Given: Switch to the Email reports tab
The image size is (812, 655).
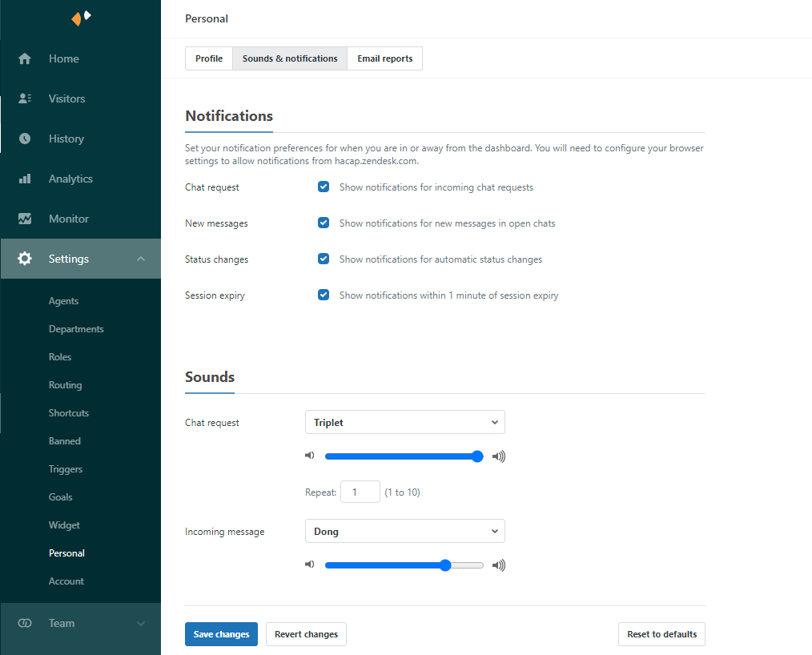Looking at the screenshot, I should pos(384,58).
